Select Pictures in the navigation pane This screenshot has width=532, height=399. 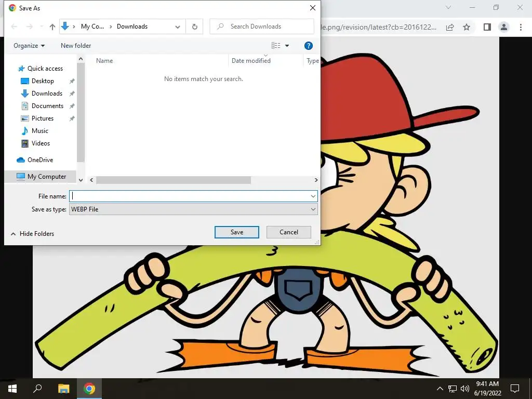click(x=43, y=118)
